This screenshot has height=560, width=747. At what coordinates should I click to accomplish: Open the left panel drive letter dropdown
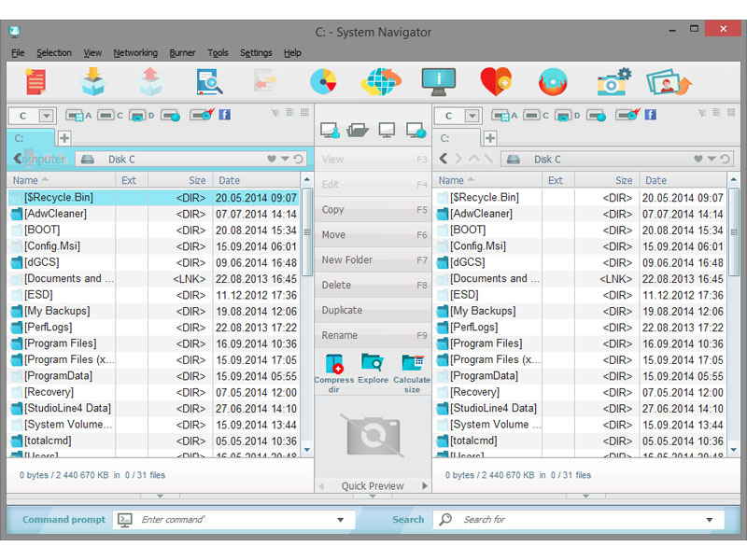coord(46,116)
